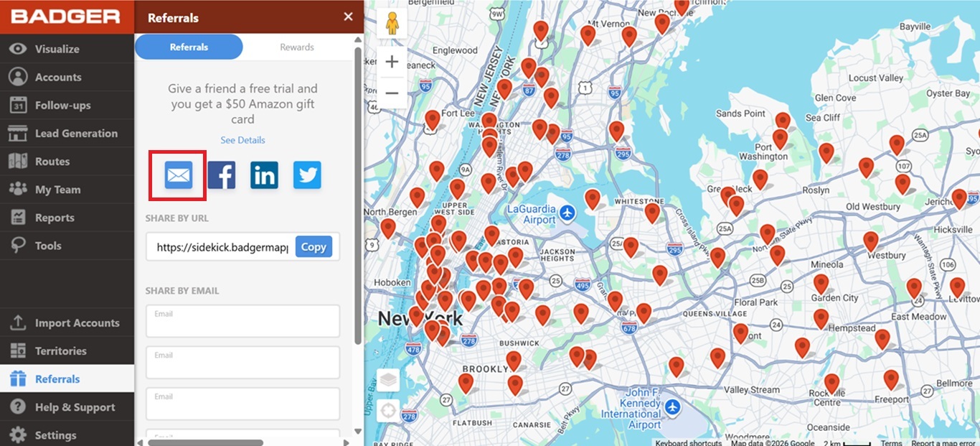Open Help & Support
This screenshot has height=446, width=980.
(x=67, y=406)
